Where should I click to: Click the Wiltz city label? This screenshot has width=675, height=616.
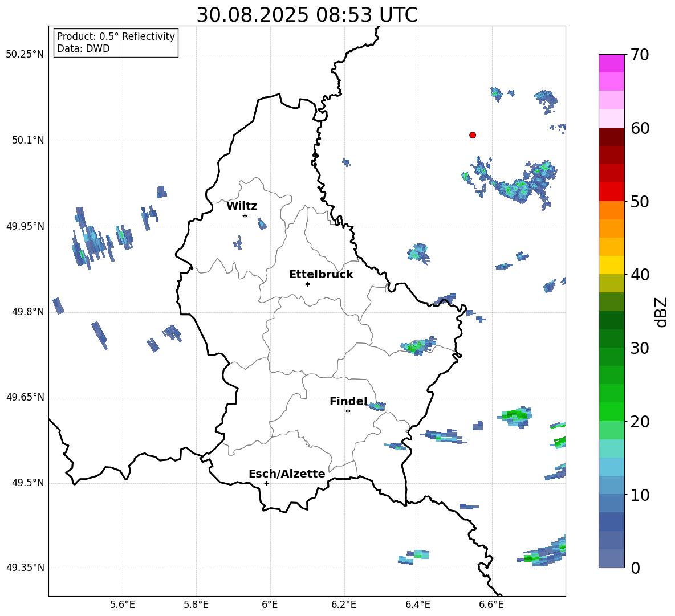pyautogui.click(x=242, y=206)
